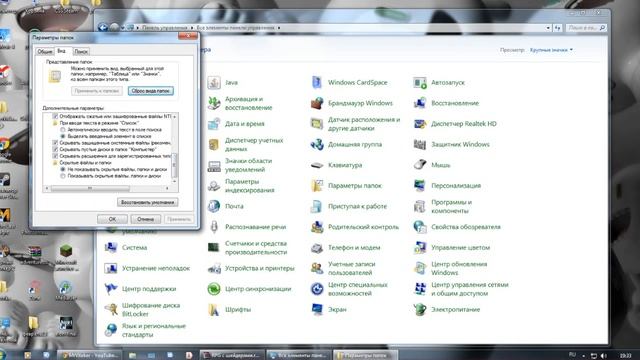This screenshot has height=360, width=640.
Task: Open Центр синхронизации green icon
Action: (214, 289)
